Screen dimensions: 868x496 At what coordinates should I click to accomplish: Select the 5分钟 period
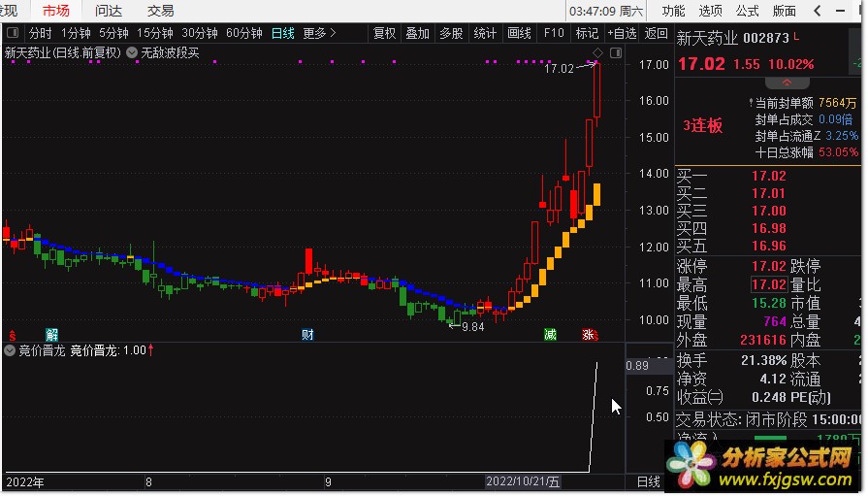(114, 33)
